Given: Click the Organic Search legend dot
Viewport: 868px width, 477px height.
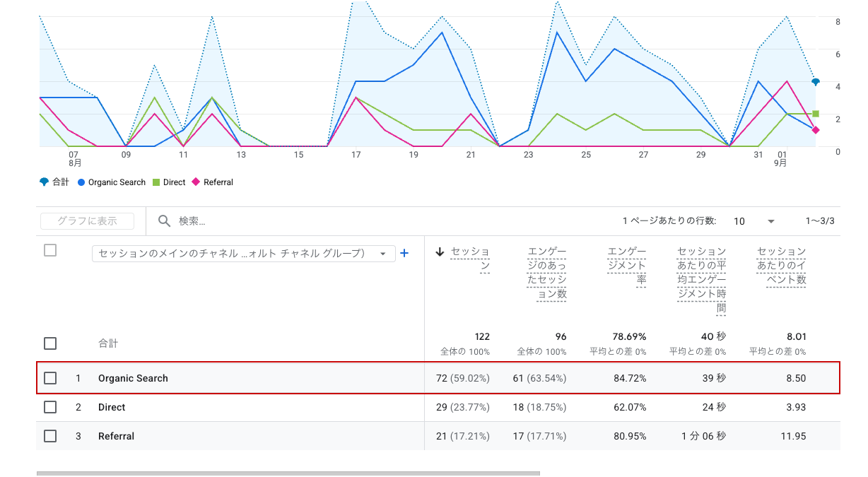Looking at the screenshot, I should pos(82,182).
